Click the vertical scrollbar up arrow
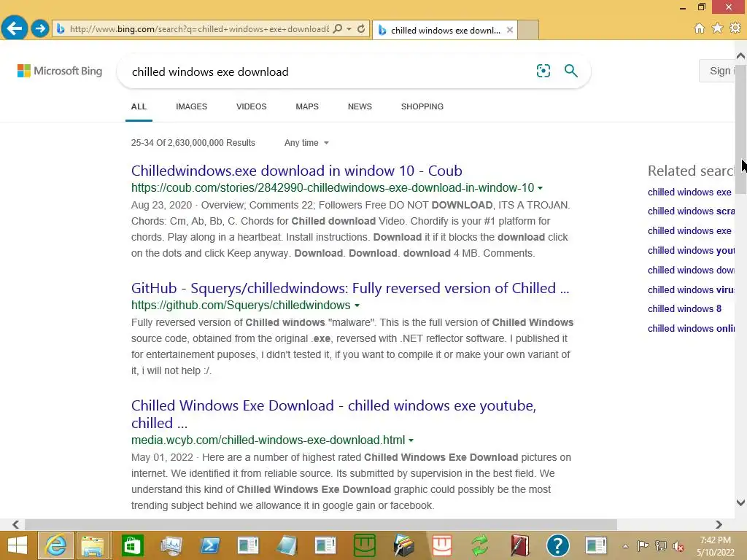 741,55
